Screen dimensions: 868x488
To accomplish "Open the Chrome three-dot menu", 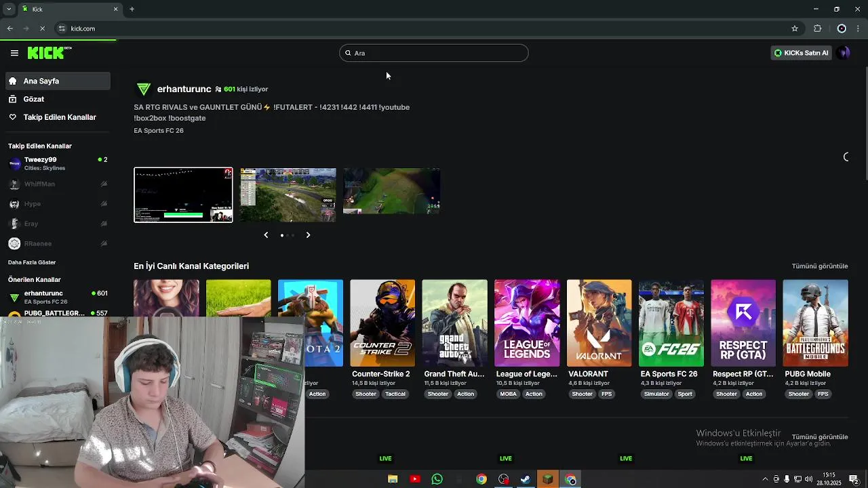I will click(859, 28).
